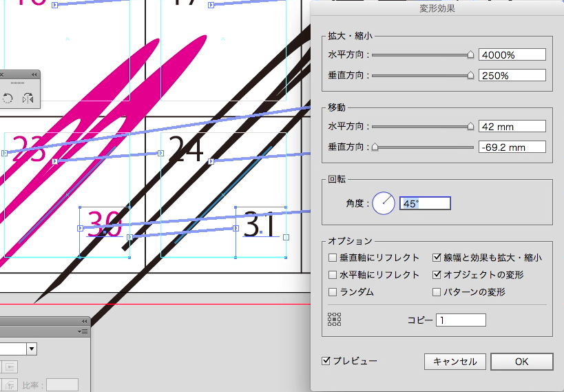Click the -69.2 mm vertical move field

[512, 147]
